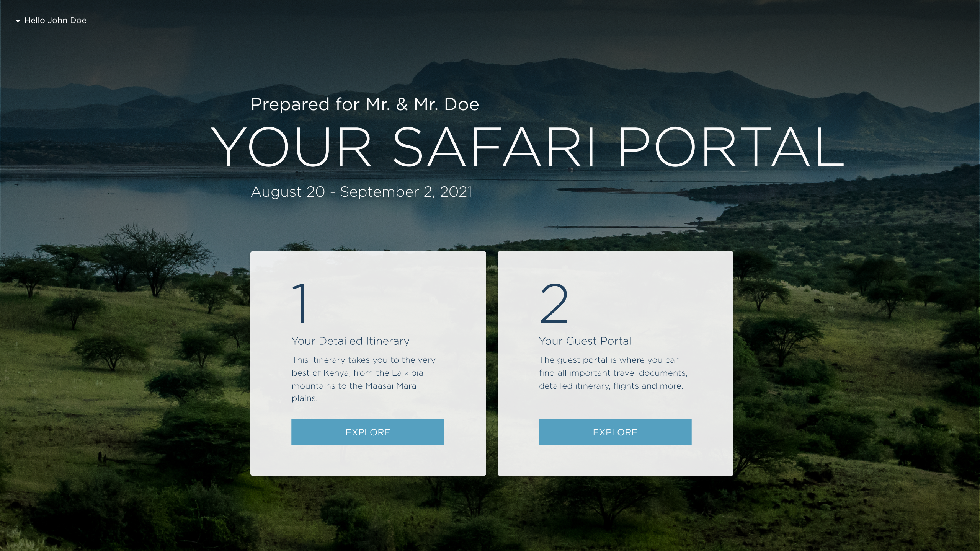This screenshot has width=980, height=551.
Task: Select the Your Guest Portal heading
Action: point(585,341)
